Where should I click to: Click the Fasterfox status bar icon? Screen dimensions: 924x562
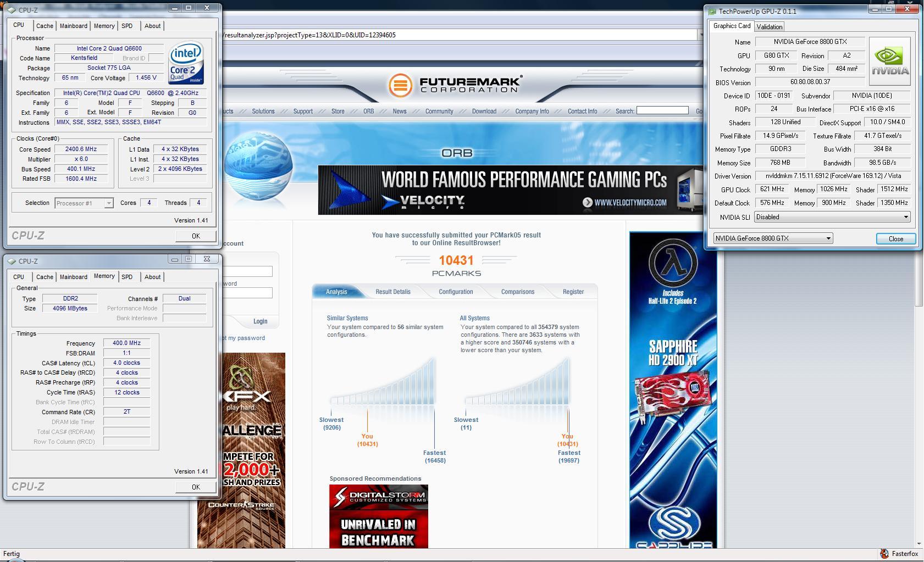(884, 554)
